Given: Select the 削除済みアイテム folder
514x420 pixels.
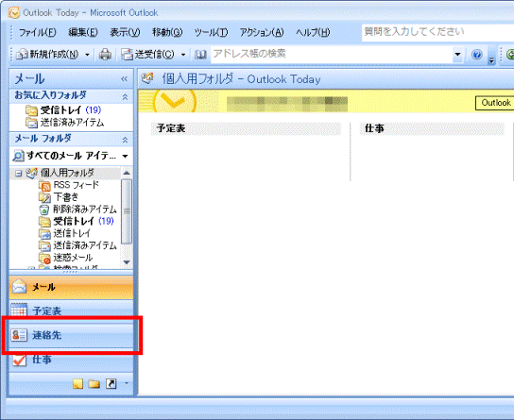Looking at the screenshot, I should click(85, 210).
